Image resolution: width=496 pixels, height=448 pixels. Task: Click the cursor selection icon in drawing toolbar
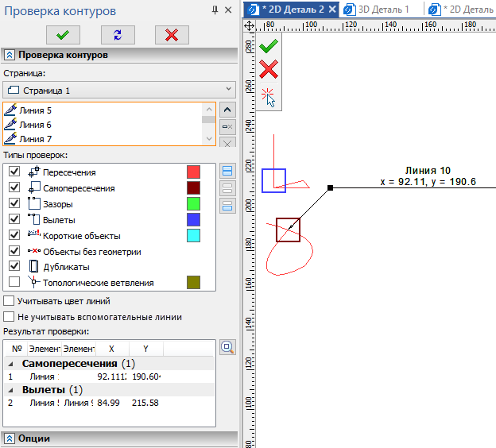pos(269,96)
